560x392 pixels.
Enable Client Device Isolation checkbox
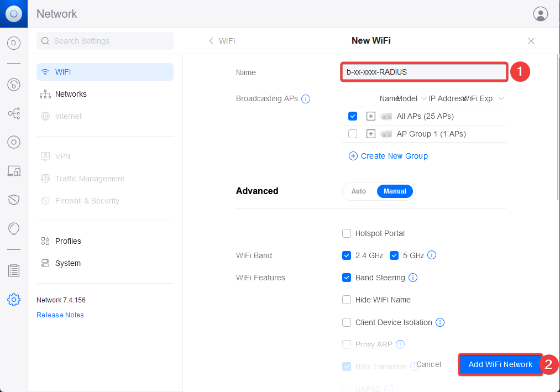point(347,322)
